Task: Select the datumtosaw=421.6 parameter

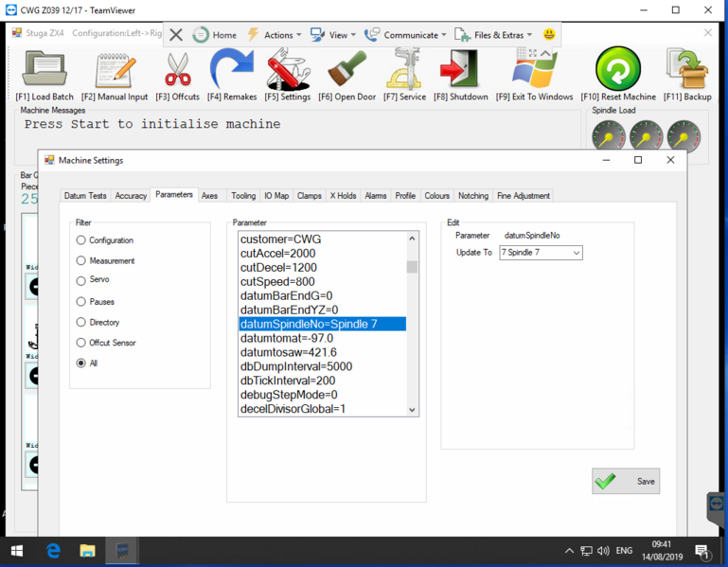Action: pyautogui.click(x=323, y=352)
